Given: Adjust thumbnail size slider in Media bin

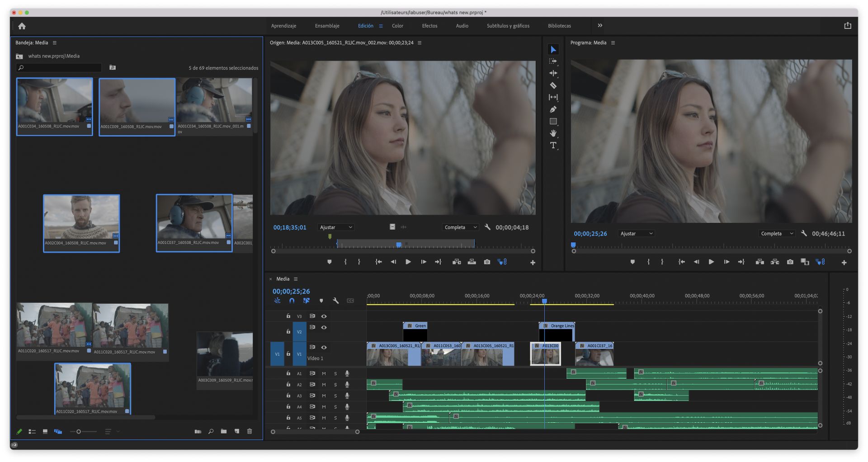Looking at the screenshot, I should pos(79,432).
